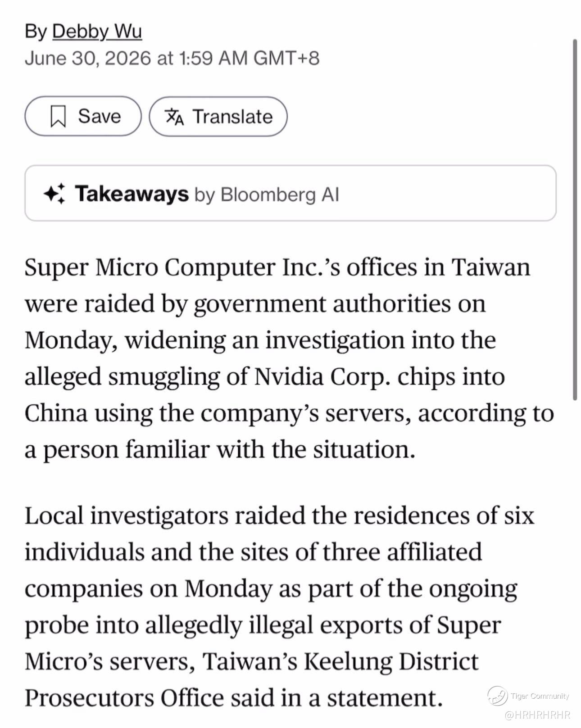Click the Tiger Community logo icon

pyautogui.click(x=497, y=696)
